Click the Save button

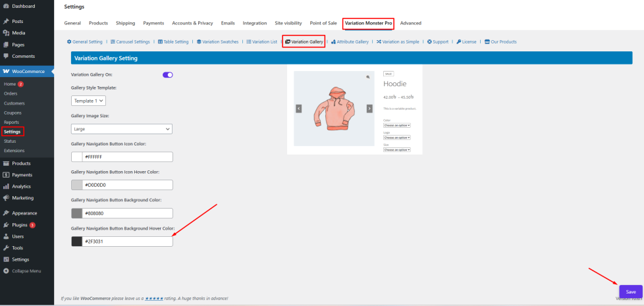click(x=631, y=292)
